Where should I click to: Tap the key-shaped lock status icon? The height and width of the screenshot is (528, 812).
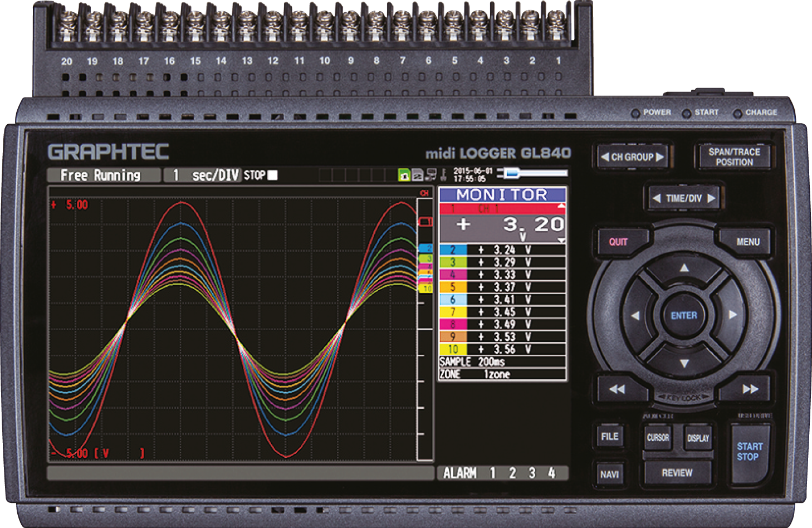coord(443,175)
